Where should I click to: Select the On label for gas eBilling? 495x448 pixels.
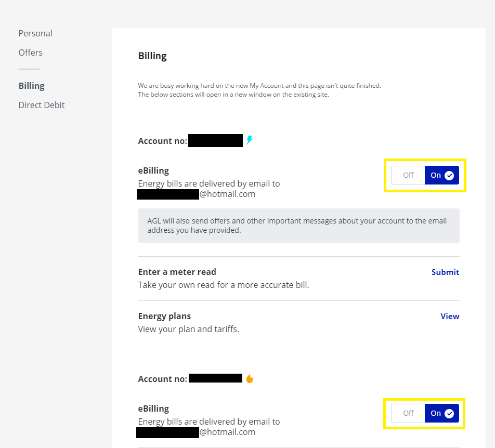436,414
